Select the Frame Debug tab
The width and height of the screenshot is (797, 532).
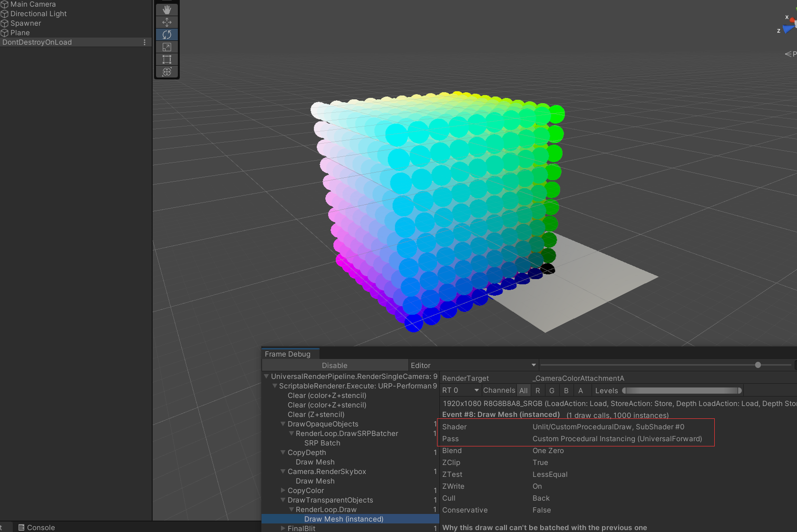pos(289,354)
